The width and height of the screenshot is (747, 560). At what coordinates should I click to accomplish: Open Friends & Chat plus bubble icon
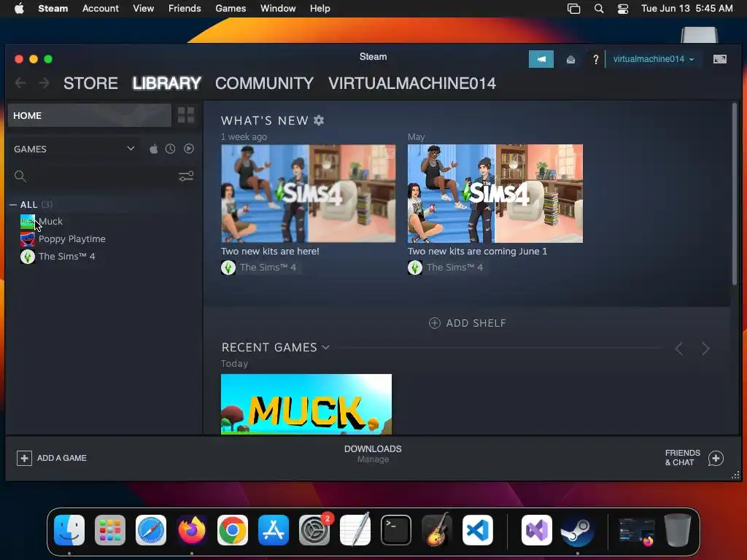coord(716,458)
